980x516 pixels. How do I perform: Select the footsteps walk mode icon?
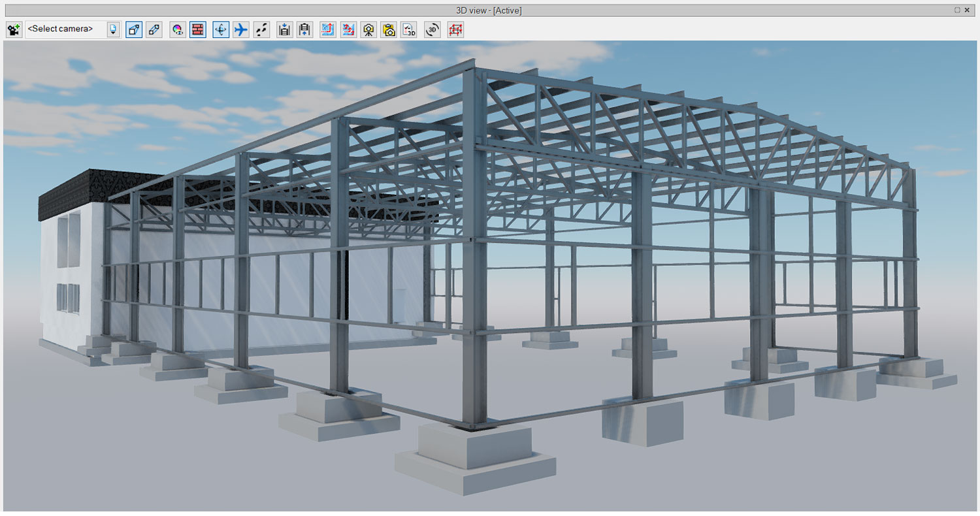pos(261,29)
